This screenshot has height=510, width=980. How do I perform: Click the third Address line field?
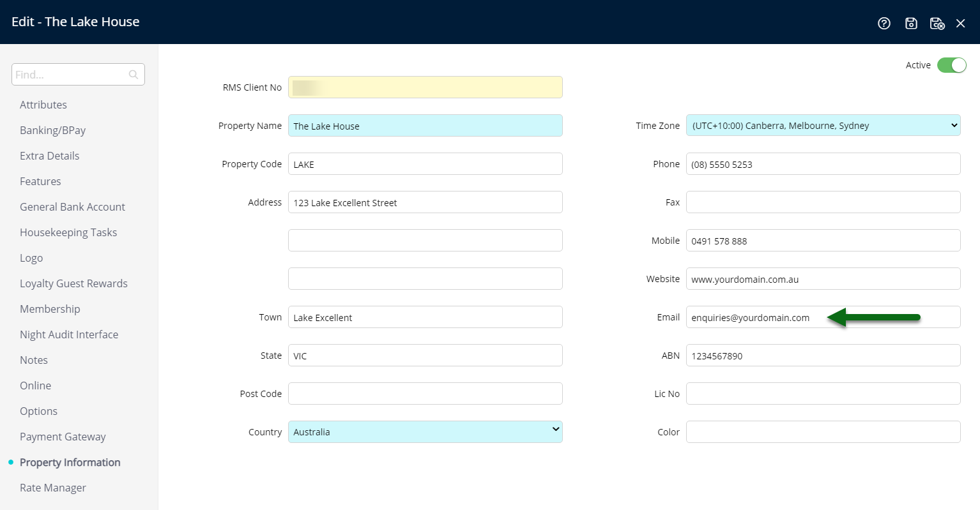pyautogui.click(x=425, y=279)
